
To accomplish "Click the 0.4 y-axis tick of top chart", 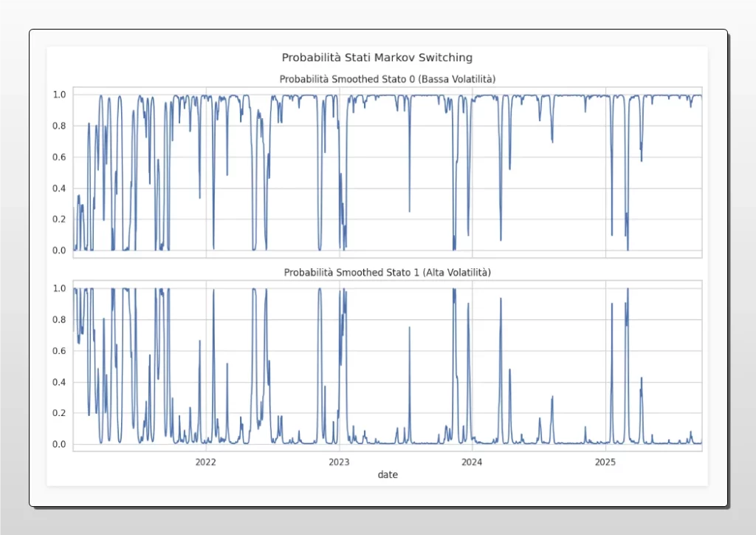I will [x=59, y=188].
